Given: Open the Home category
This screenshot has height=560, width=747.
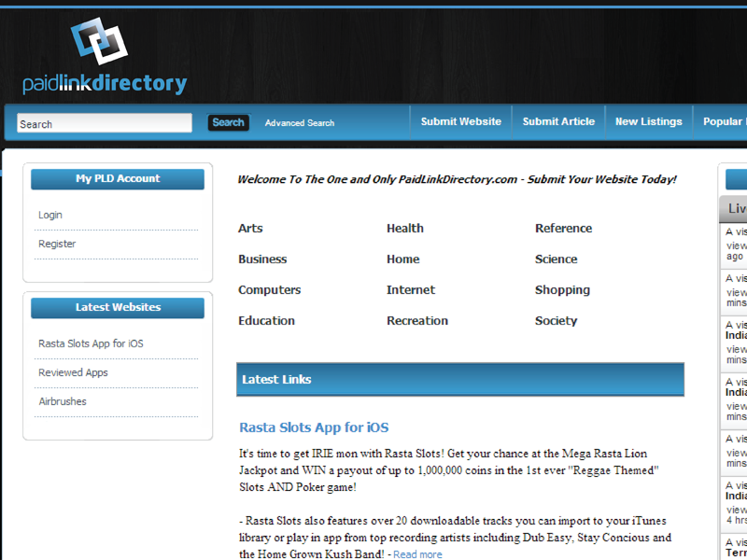Looking at the screenshot, I should (403, 259).
